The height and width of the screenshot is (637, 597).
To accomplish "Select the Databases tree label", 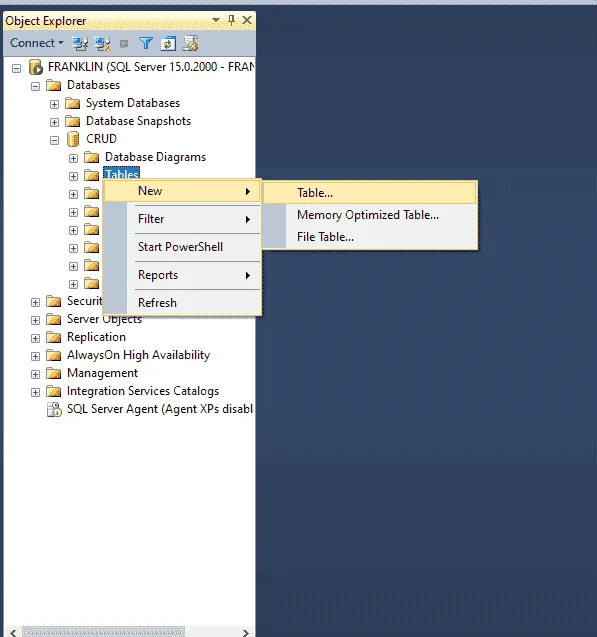I will [x=93, y=85].
